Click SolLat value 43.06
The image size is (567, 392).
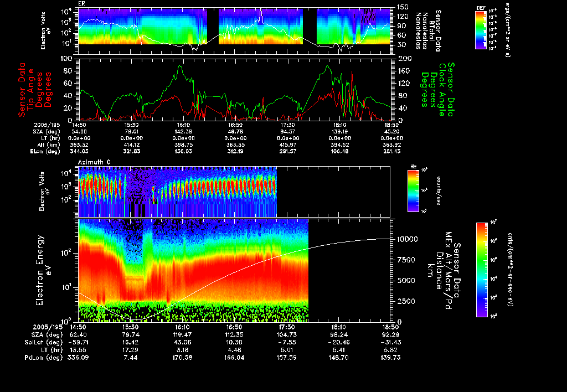point(182,342)
